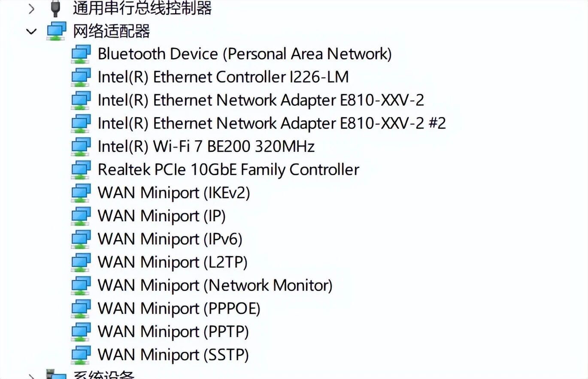Click the Intel I226-LM Ethernet adapter icon

pyautogui.click(x=81, y=77)
